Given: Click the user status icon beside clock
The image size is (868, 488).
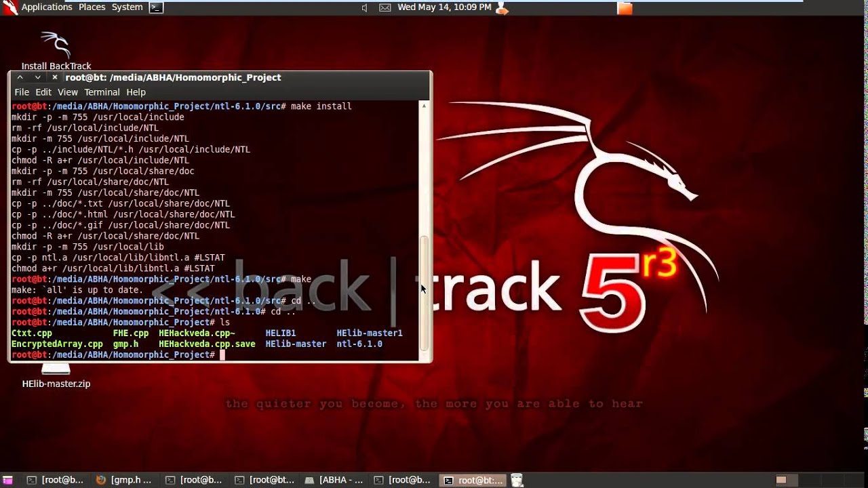Looking at the screenshot, I should click(502, 7).
